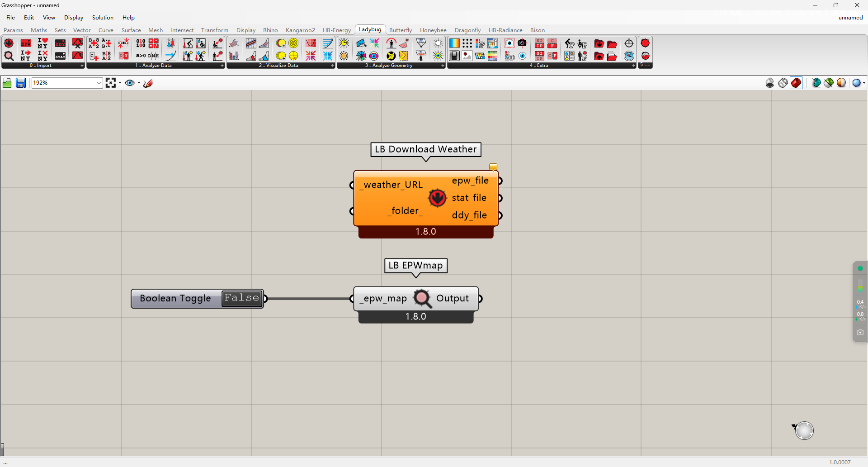Click the compass icon in Extra panel
Image resolution: width=868 pixels, height=467 pixels.
tap(629, 56)
